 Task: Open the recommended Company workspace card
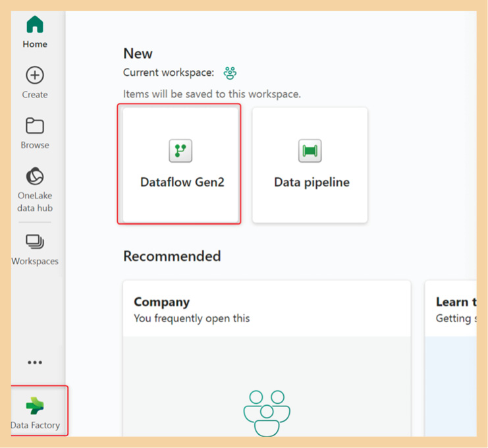(267, 358)
